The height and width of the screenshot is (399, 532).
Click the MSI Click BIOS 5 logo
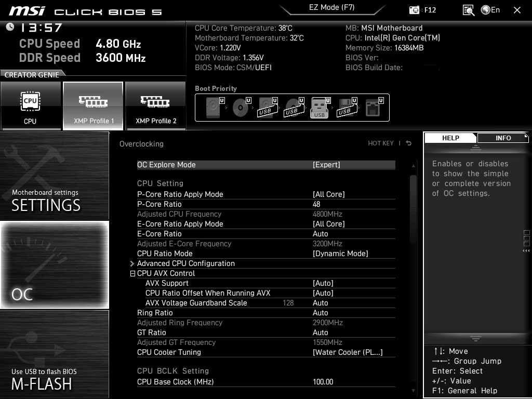coord(86,11)
